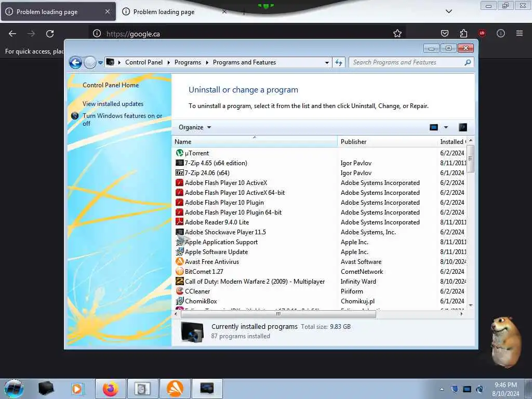
Task: Open View installed updates link
Action: pyautogui.click(x=113, y=104)
